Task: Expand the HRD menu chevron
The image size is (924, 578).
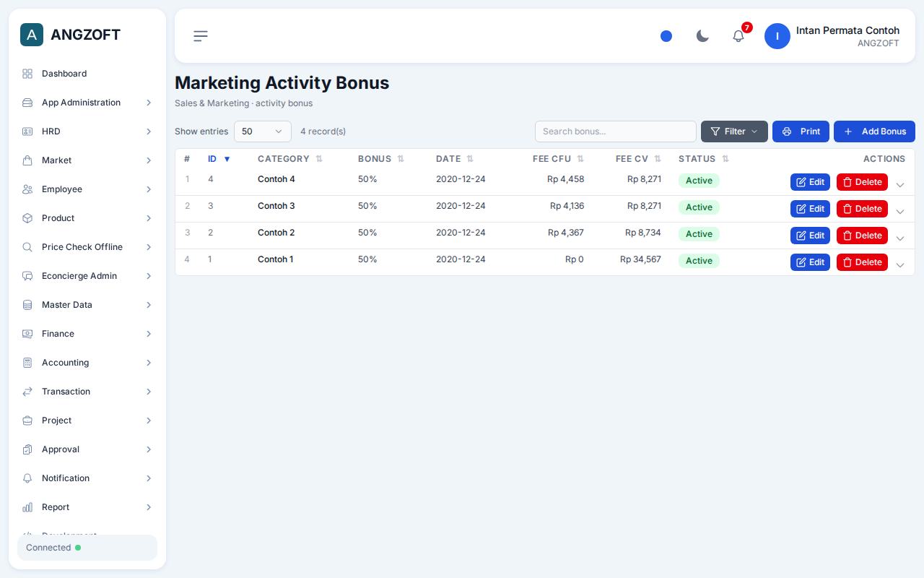Action: pyautogui.click(x=149, y=131)
